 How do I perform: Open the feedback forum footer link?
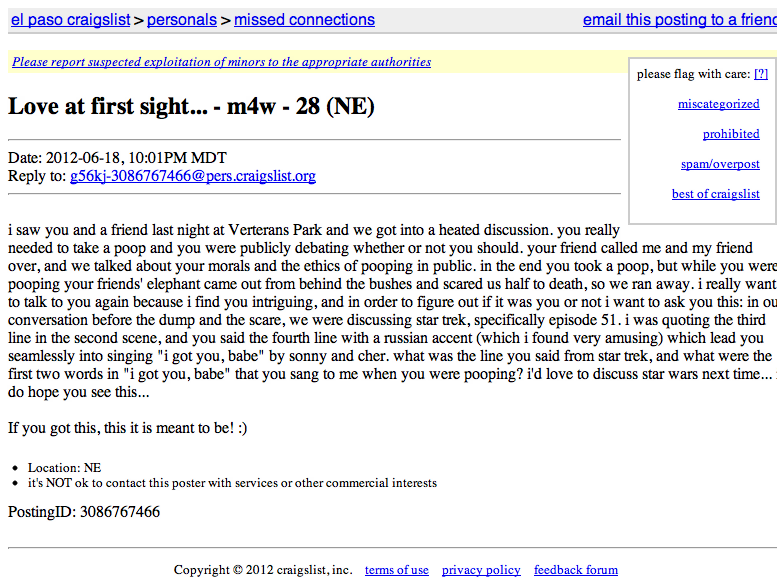(576, 570)
